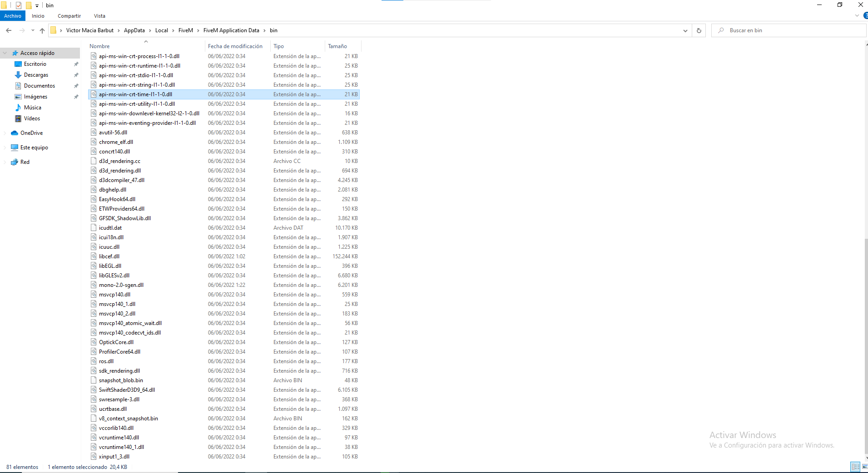The width and height of the screenshot is (868, 473).
Task: Open Descargas from quick access
Action: 36,75
